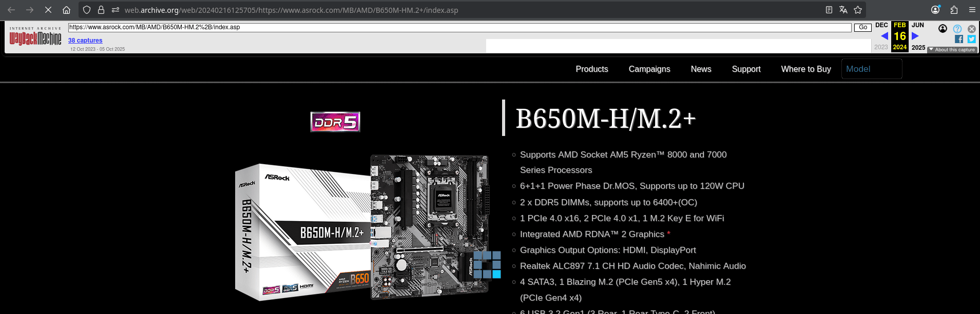The height and width of the screenshot is (314, 980).
Task: Click the Model search field
Action: [x=872, y=69]
